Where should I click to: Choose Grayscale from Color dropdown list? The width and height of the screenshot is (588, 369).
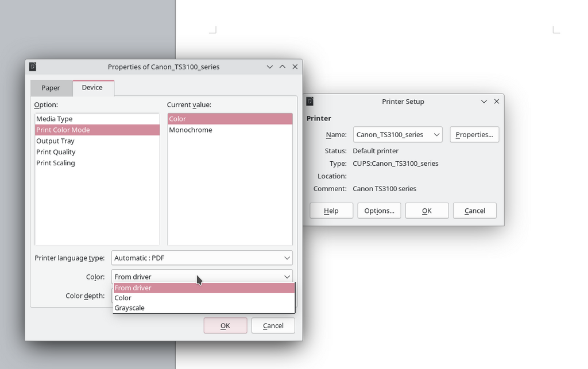point(130,308)
